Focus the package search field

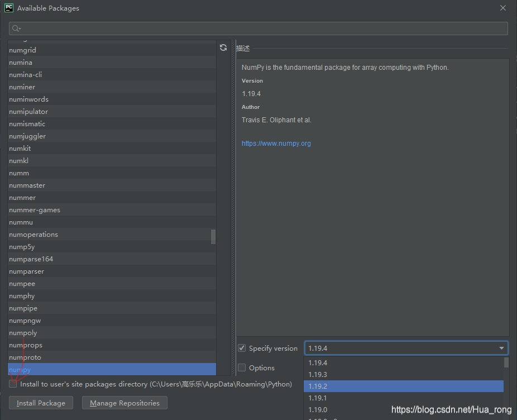pos(258,28)
